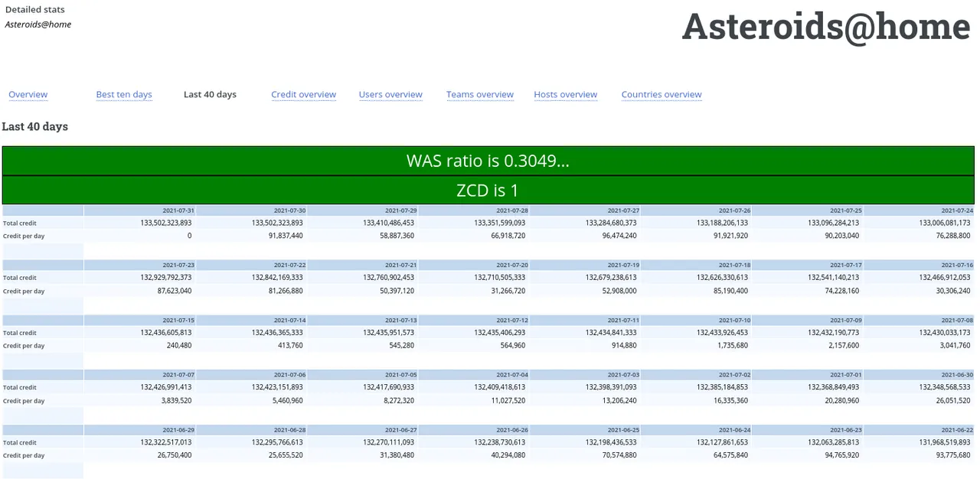Click the 'Detailed stats' heading text
Screen dimensions: 980x479
coord(34,10)
